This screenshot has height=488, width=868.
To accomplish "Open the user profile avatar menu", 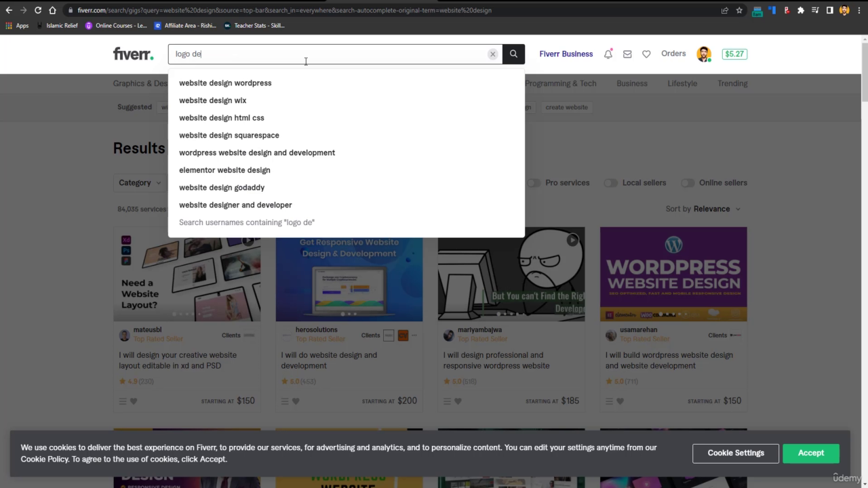I will 704,54.
